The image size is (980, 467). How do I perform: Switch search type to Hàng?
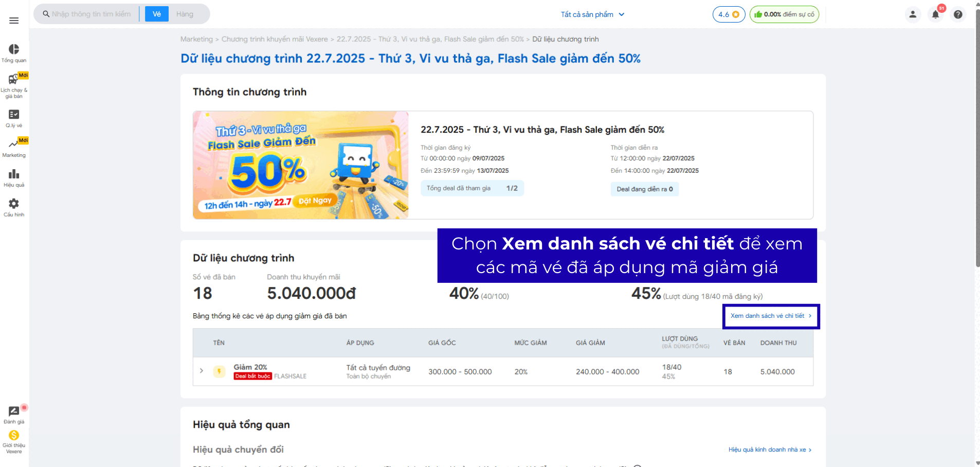tap(185, 14)
